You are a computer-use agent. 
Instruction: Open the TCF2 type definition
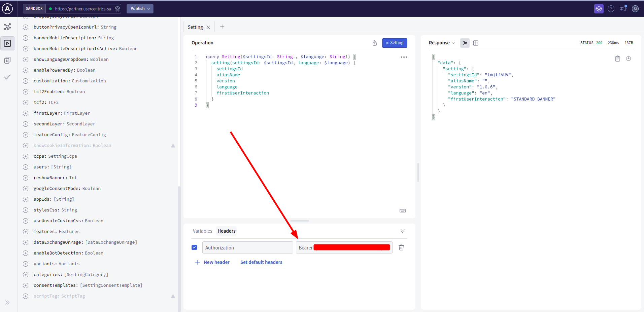53,103
